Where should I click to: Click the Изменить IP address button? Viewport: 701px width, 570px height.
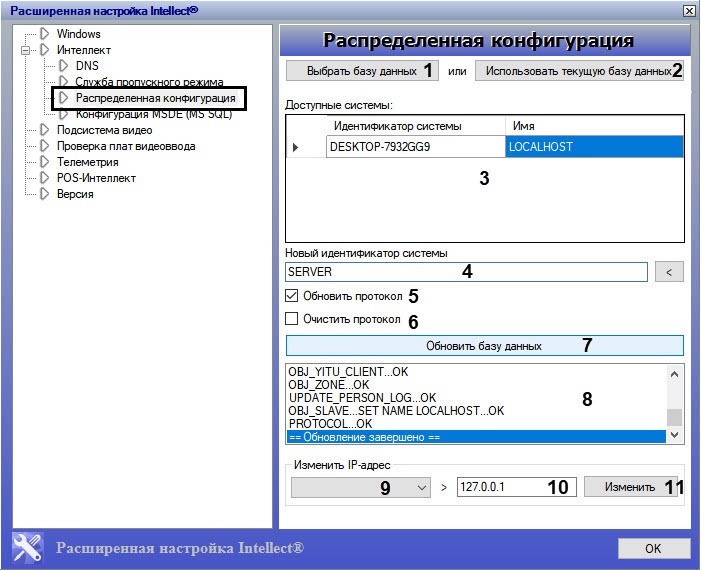[629, 487]
